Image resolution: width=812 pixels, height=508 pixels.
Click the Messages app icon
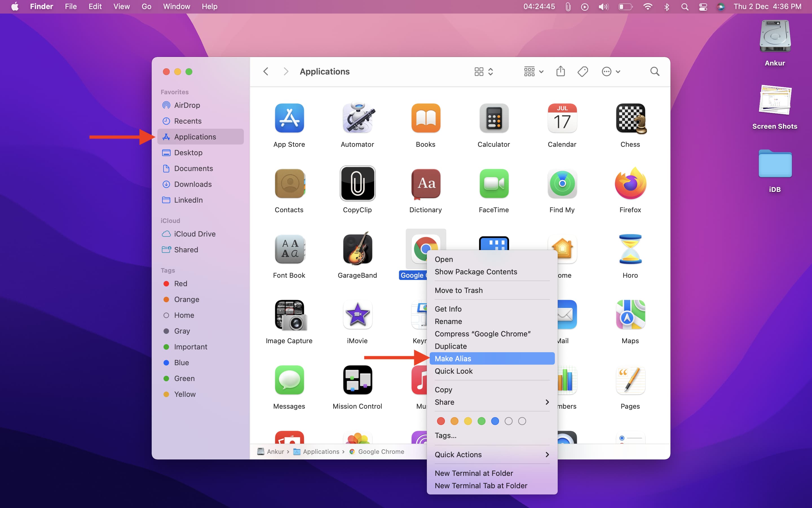click(289, 380)
